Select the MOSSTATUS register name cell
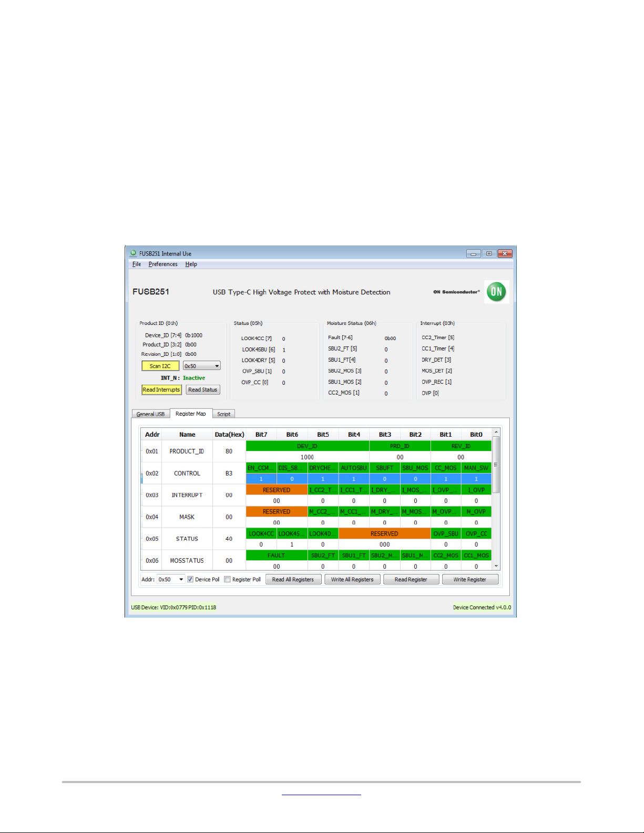644x833 pixels. click(x=187, y=561)
